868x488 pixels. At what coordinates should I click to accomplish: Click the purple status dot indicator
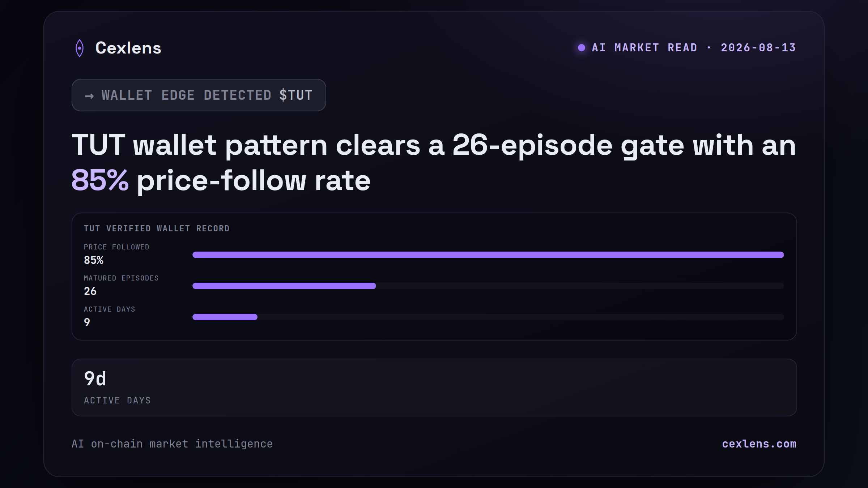(x=582, y=48)
